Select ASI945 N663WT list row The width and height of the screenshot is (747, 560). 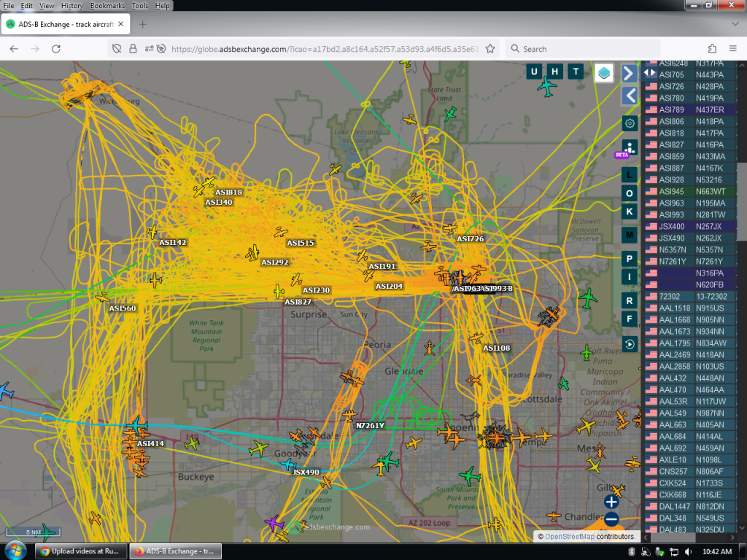tap(689, 192)
